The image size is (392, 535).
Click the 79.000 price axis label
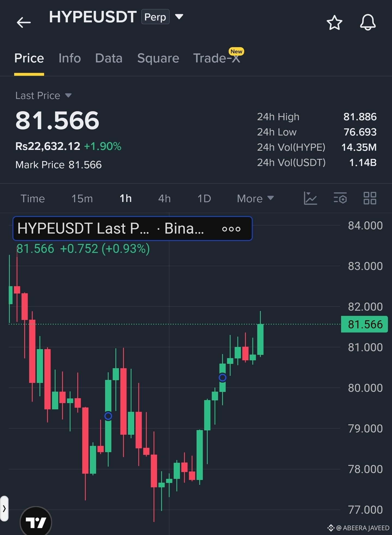tap(365, 429)
